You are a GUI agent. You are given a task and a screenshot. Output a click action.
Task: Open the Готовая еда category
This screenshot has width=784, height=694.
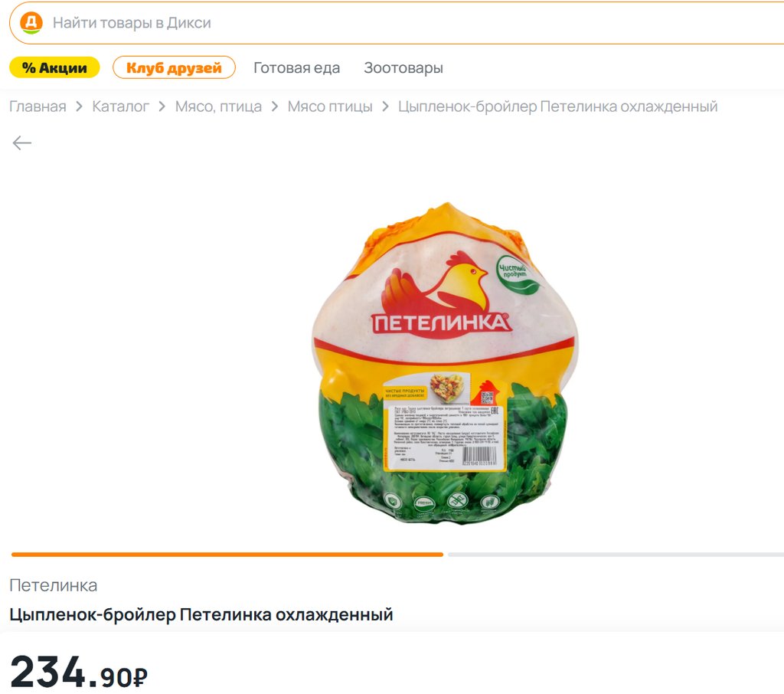[x=296, y=67]
